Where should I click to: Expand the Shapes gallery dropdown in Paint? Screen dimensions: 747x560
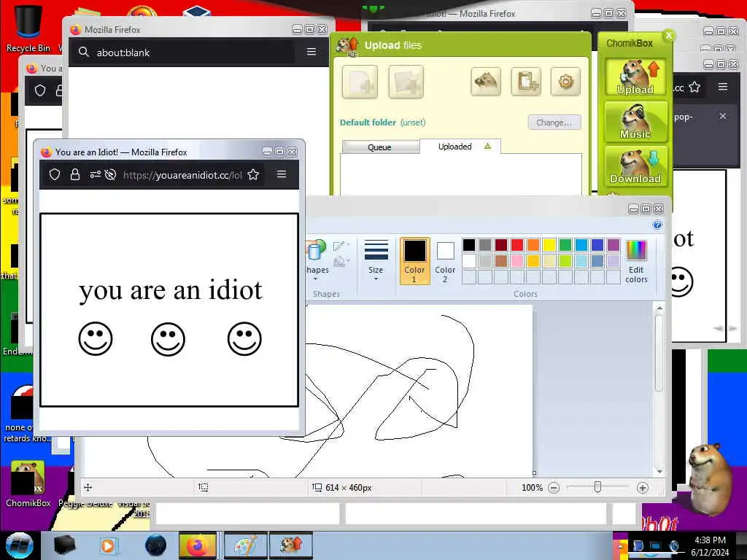coord(316,279)
